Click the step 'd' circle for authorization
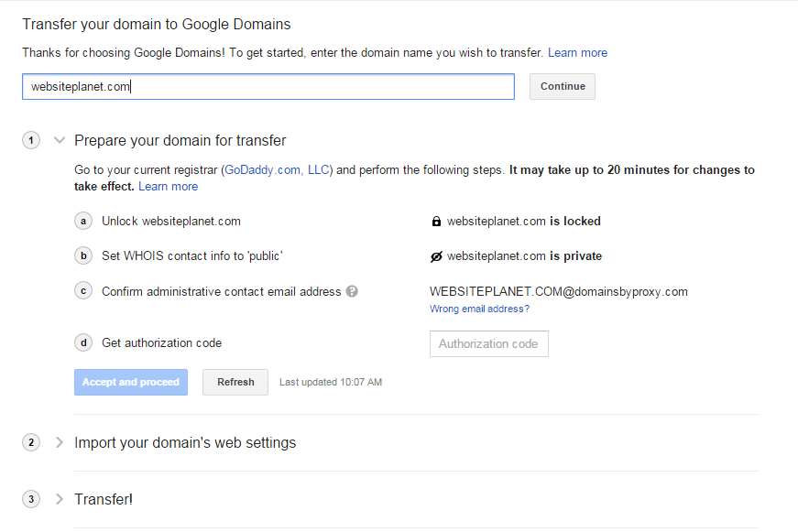 pos(83,342)
